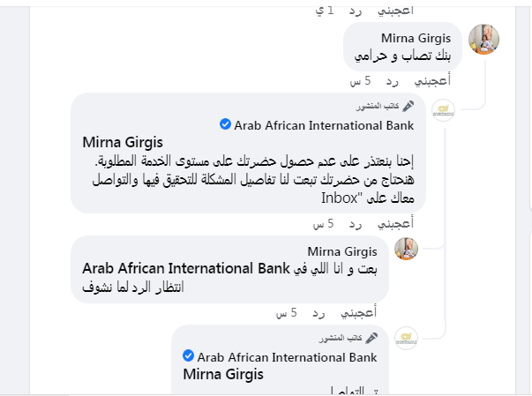Open the '5 س' timestamp under Mirna's top comment
The width and height of the screenshot is (532, 396).
pyautogui.click(x=358, y=81)
